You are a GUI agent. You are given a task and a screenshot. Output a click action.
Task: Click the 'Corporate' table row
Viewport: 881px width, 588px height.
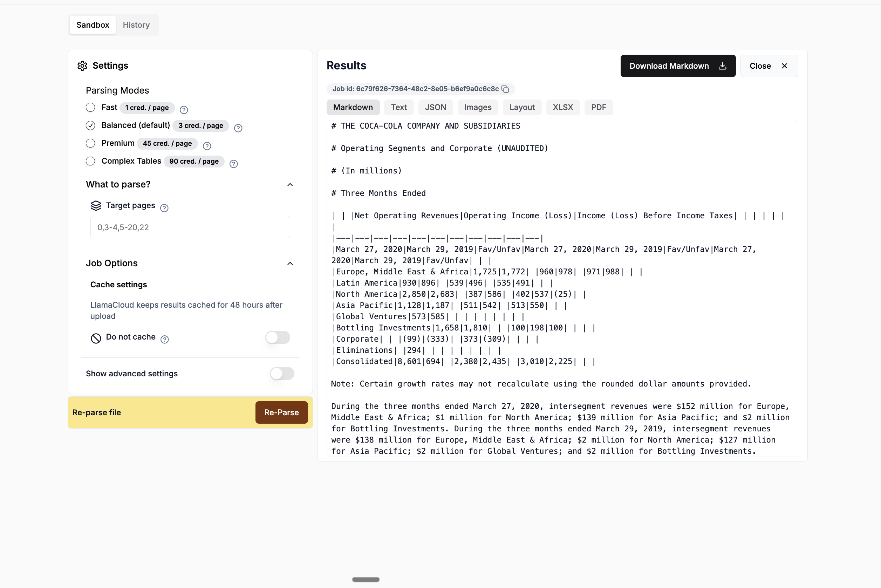click(x=435, y=339)
